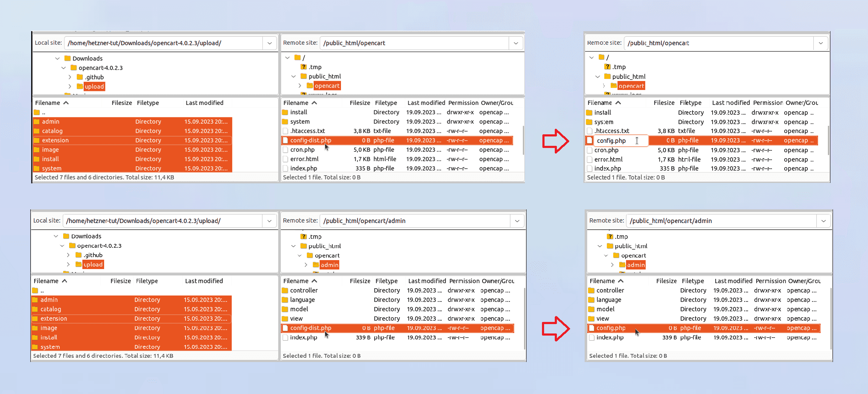The image size is (868, 394).
Task: Click install folder icon in upper-right remote listing
Action: [589, 113]
